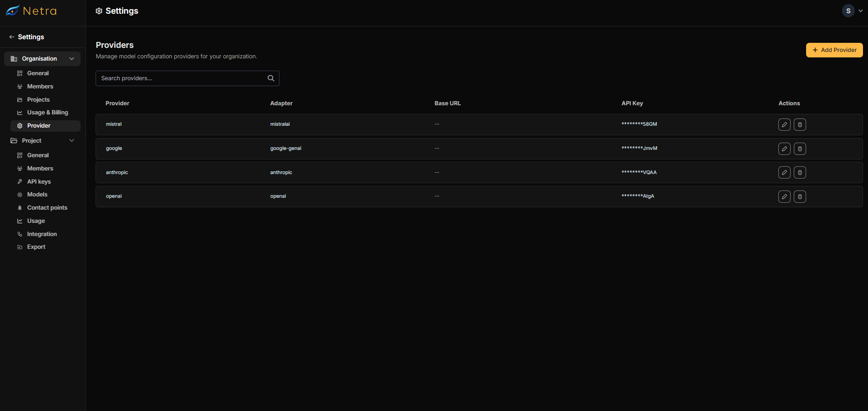The height and width of the screenshot is (411, 868).
Task: Click the back arrow beside Settings
Action: pos(12,37)
